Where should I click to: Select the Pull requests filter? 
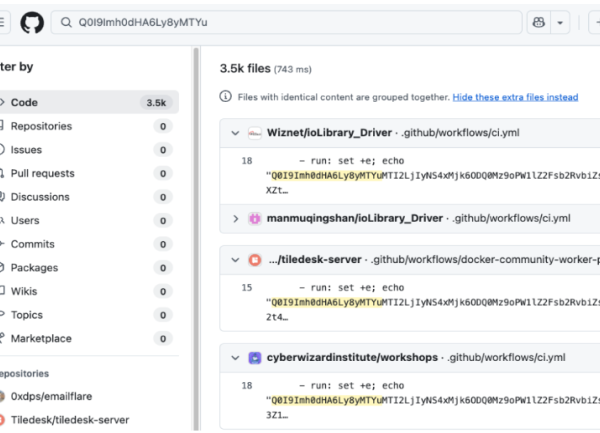[87, 173]
